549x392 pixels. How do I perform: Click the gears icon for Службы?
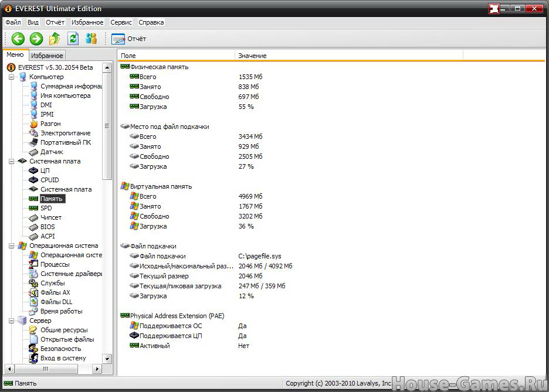pos(33,283)
